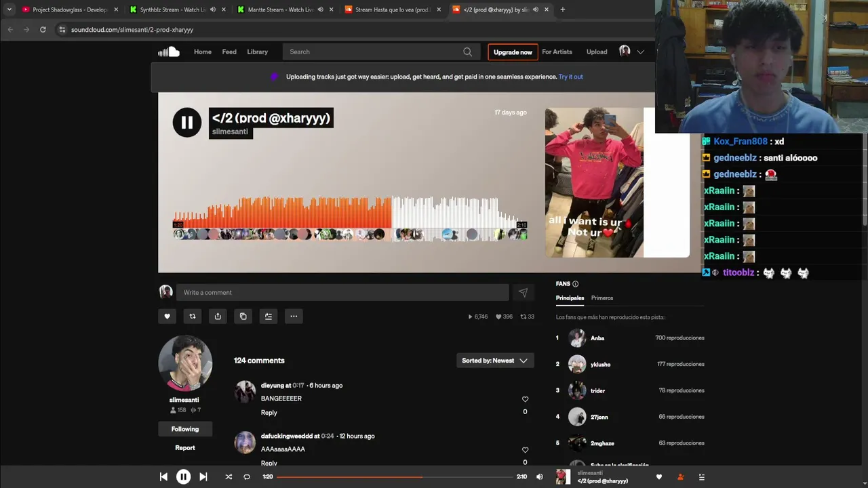868x488 pixels.
Task: Close the Mantte Stream tab
Action: (331, 9)
